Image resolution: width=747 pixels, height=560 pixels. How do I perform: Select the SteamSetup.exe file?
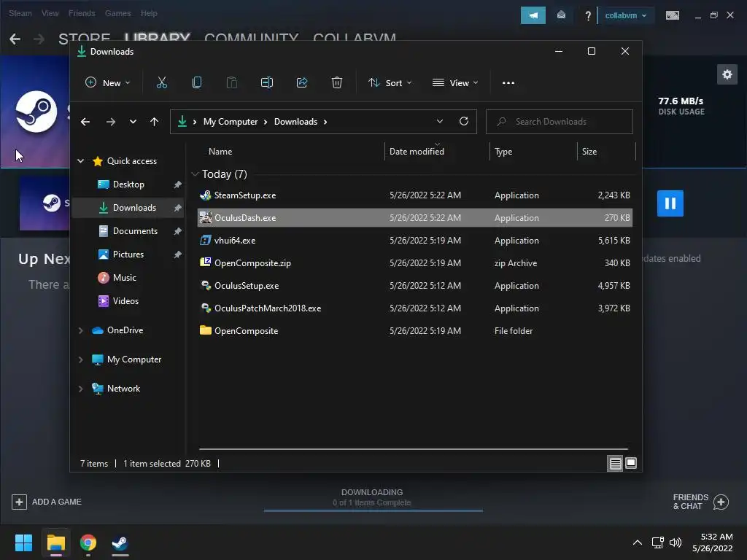[415, 195]
